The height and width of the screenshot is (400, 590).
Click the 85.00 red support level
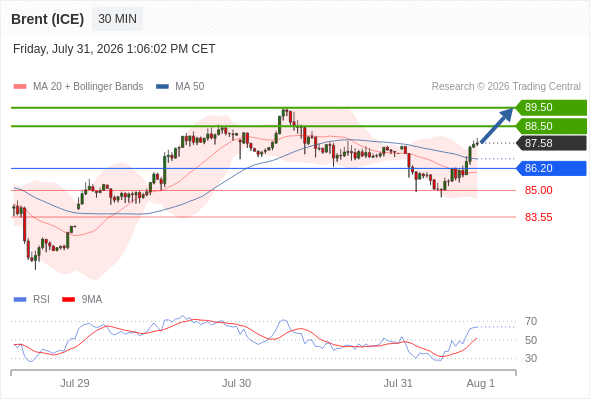click(538, 190)
